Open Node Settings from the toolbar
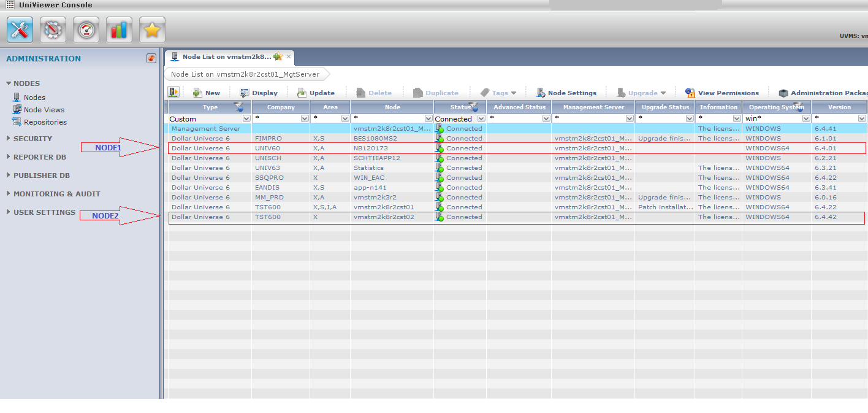This screenshot has width=868, height=413. (x=566, y=93)
